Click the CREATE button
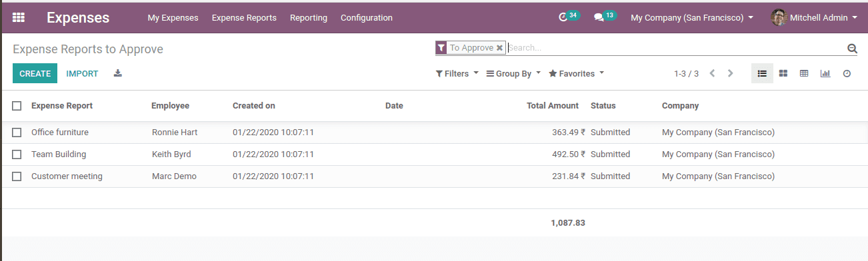The image size is (868, 261). point(35,73)
